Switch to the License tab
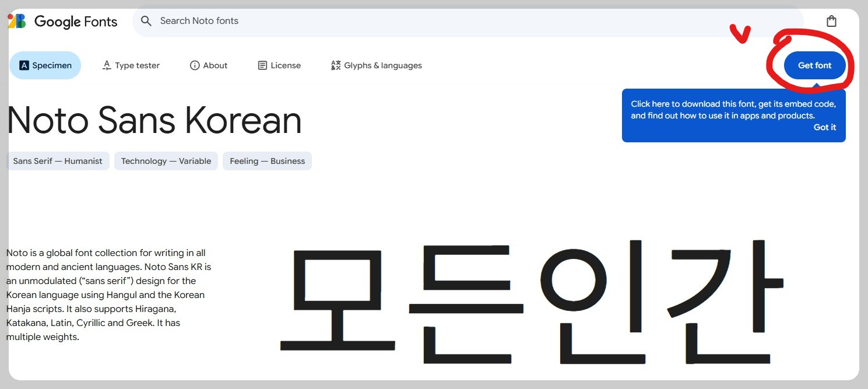This screenshot has height=389, width=868. pos(279,65)
